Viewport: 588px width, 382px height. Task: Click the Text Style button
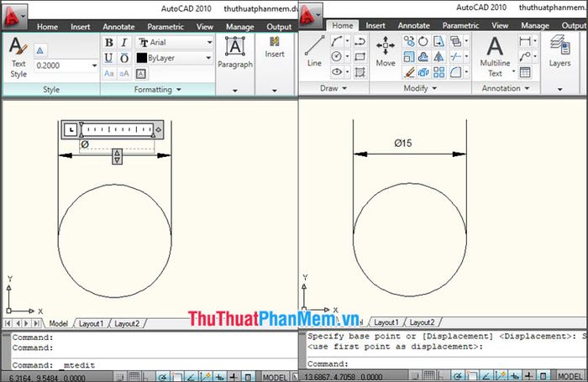pyautogui.click(x=18, y=54)
